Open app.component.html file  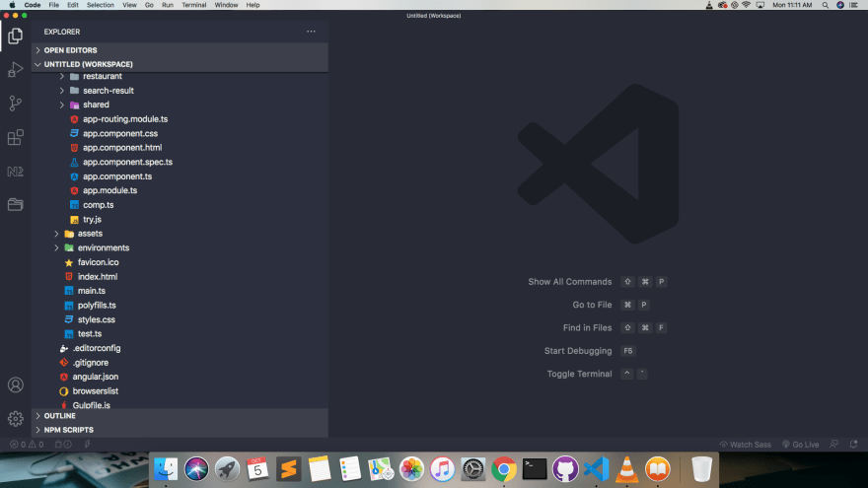click(x=122, y=148)
